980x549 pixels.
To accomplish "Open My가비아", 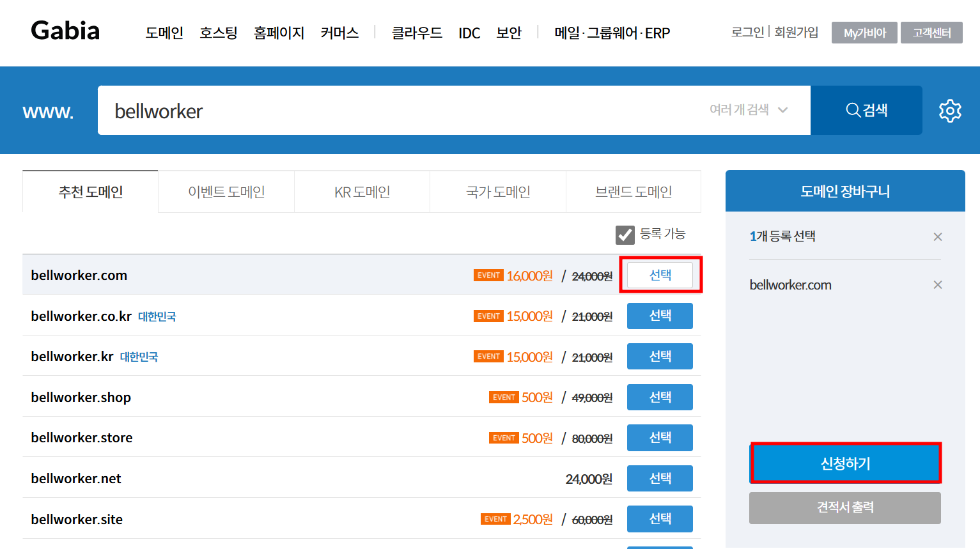I will tap(864, 33).
